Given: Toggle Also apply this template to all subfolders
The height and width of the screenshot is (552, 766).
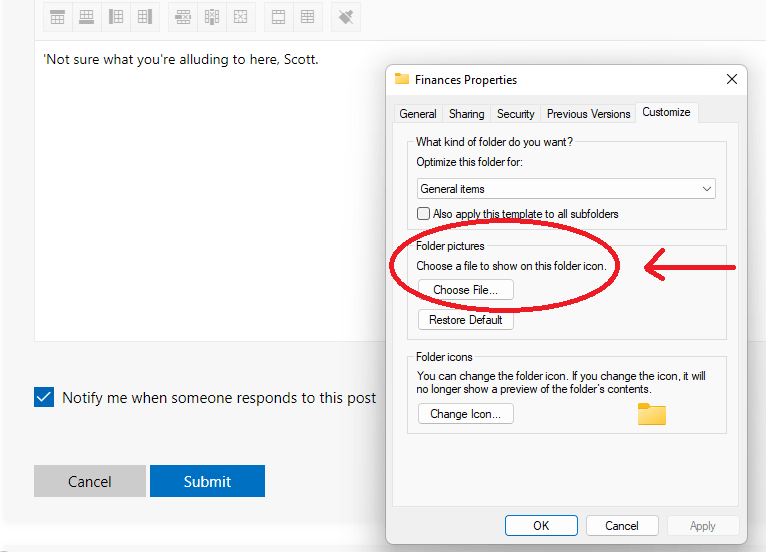Looking at the screenshot, I should tap(423, 213).
